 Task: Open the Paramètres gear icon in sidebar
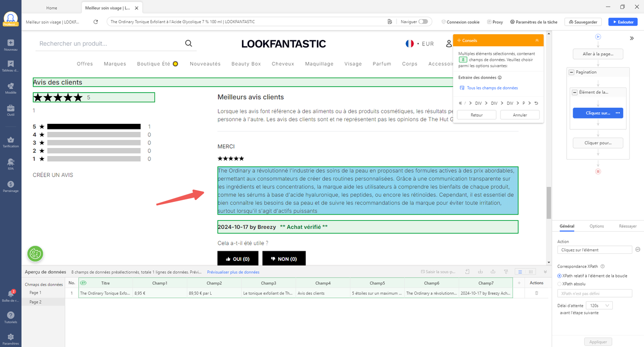point(11,339)
